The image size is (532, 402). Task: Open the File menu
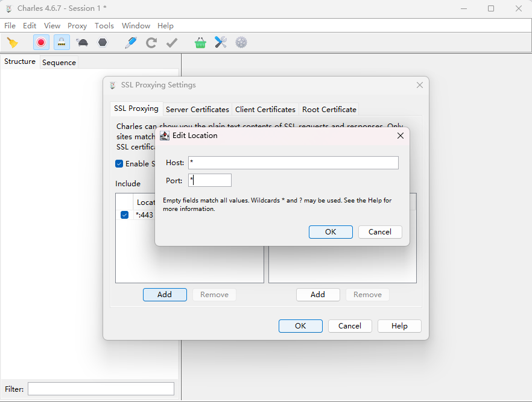point(10,26)
